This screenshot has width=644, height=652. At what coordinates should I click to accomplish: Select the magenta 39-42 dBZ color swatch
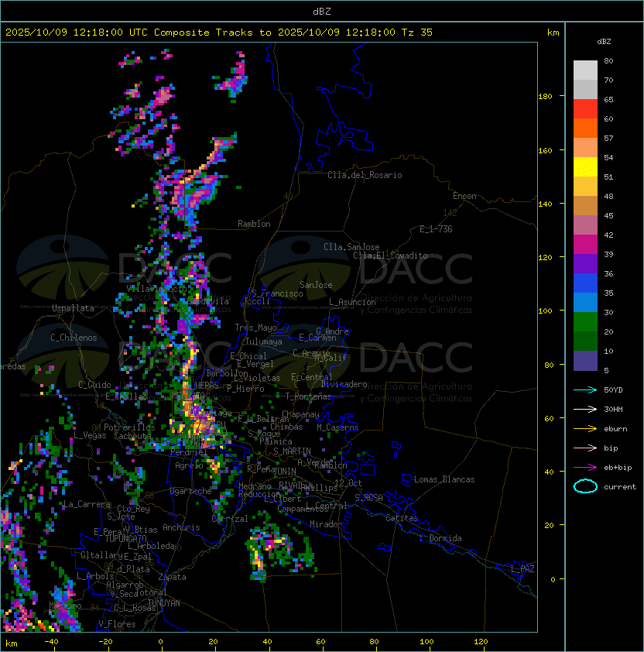tap(585, 245)
